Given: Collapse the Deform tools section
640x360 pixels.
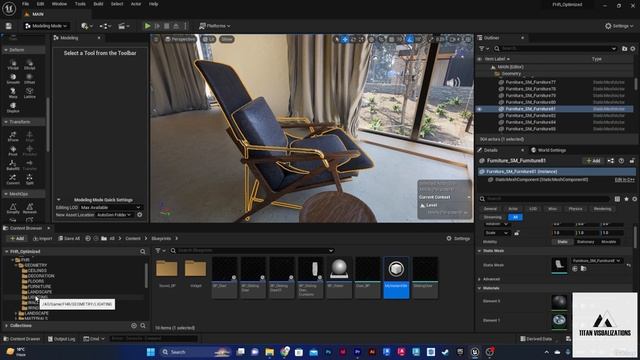Looking at the screenshot, I should point(6,50).
